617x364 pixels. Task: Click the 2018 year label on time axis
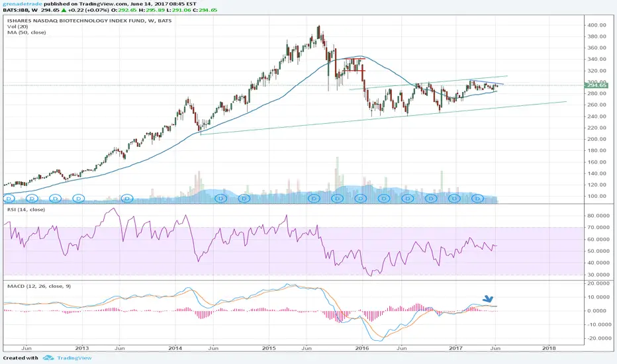[x=549, y=348]
